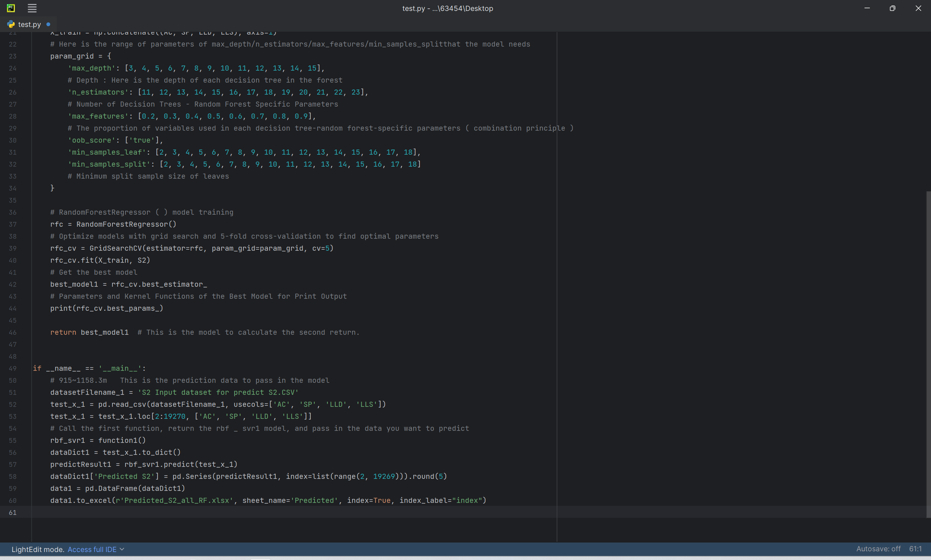Click 'Predicted S2' string on line 58
931x560 pixels.
124,477
